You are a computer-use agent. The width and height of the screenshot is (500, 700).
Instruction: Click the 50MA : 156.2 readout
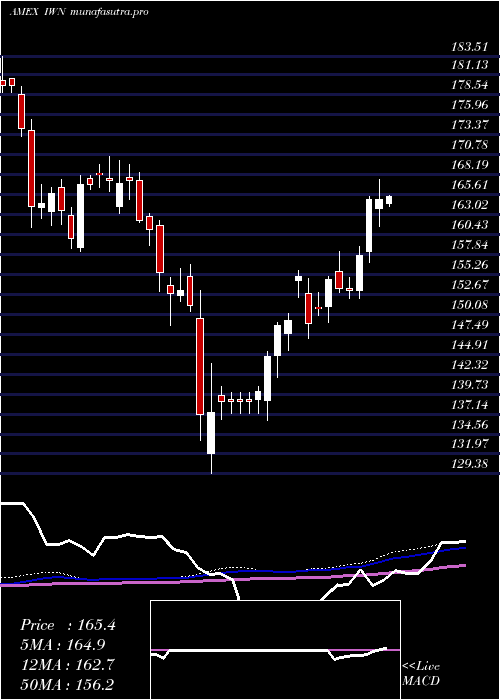[x=69, y=685]
